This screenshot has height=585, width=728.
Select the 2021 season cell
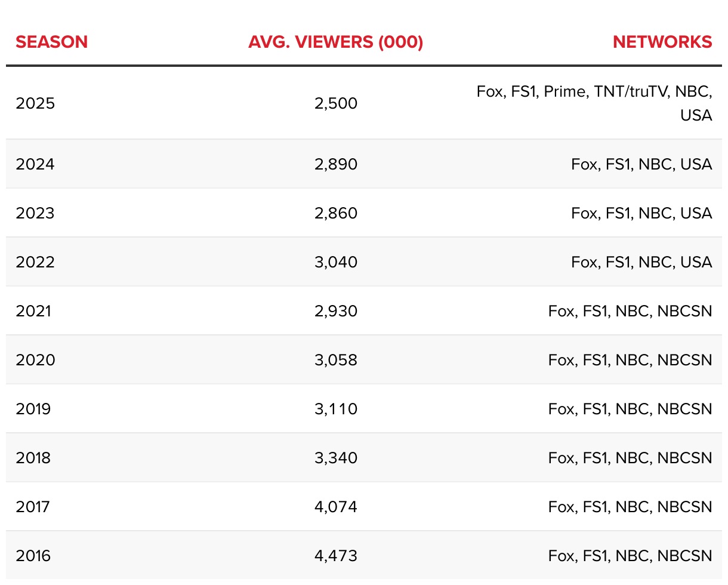(33, 311)
